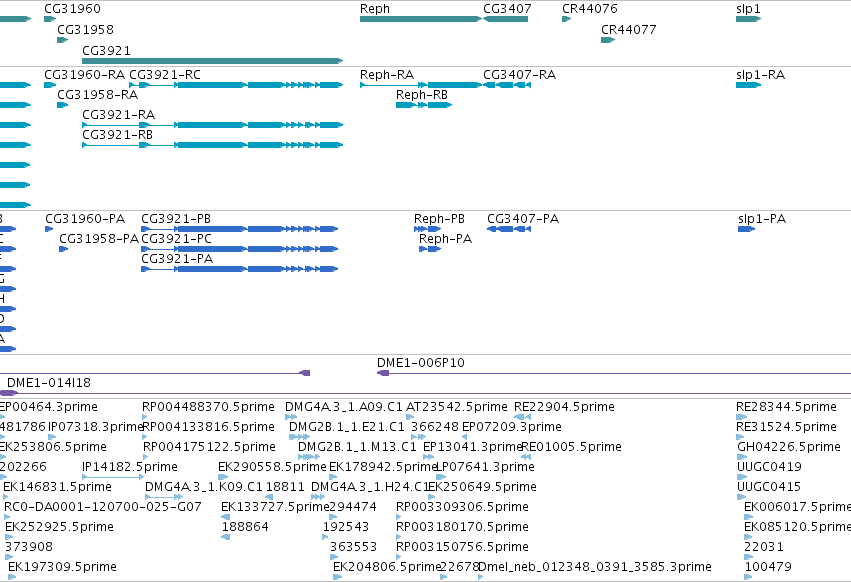The width and height of the screenshot is (851, 582).
Task: Click the CG31960-RA transcript glyph
Action: click(50, 85)
